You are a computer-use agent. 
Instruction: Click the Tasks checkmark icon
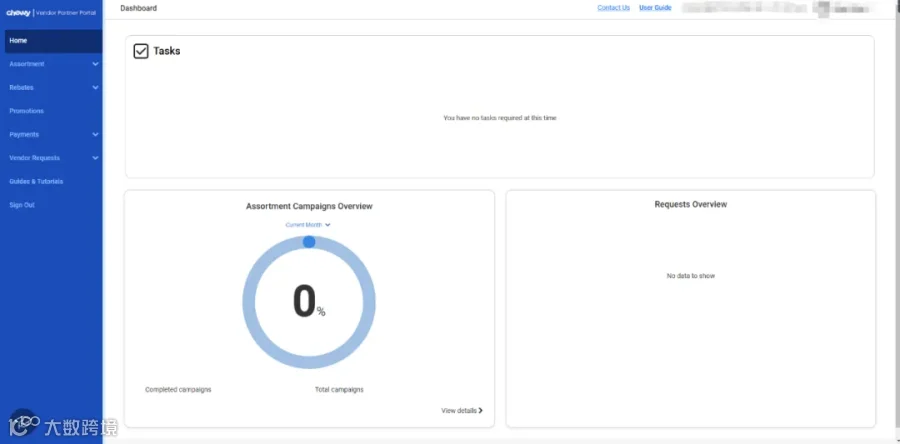click(141, 51)
